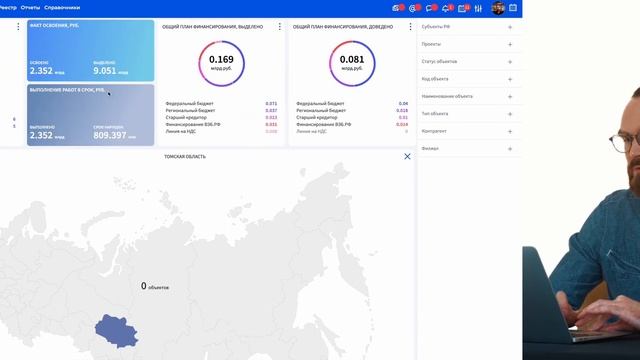Expand the 'Наименование объекта' filter
The height and width of the screenshot is (360, 640).
510,97
